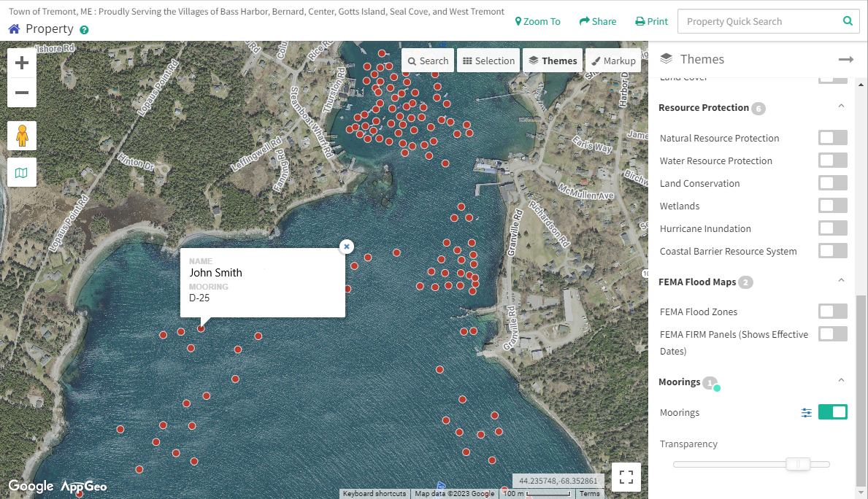The image size is (868, 499).
Task: Click the coordinates readout 44.235748,-68.352861
Action: 558,481
